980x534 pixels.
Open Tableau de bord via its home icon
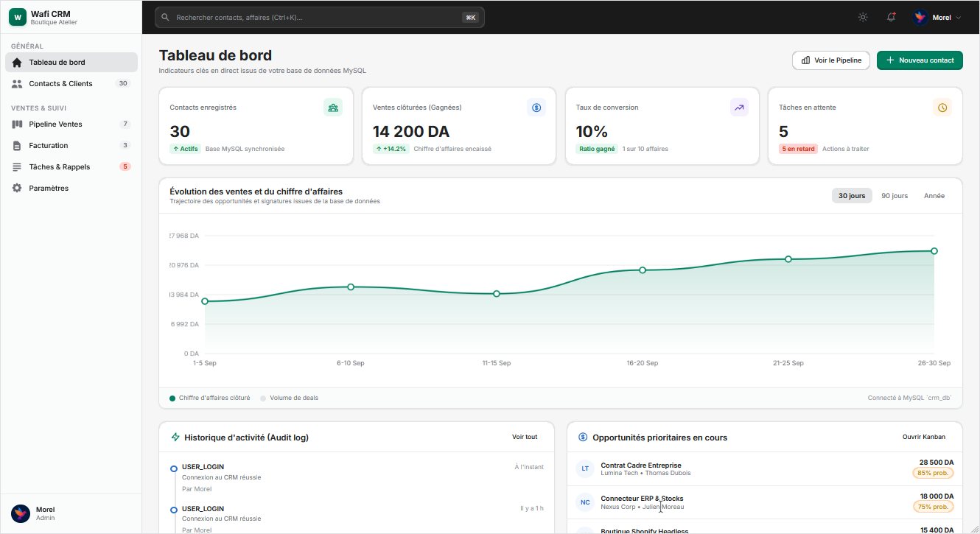[17, 63]
